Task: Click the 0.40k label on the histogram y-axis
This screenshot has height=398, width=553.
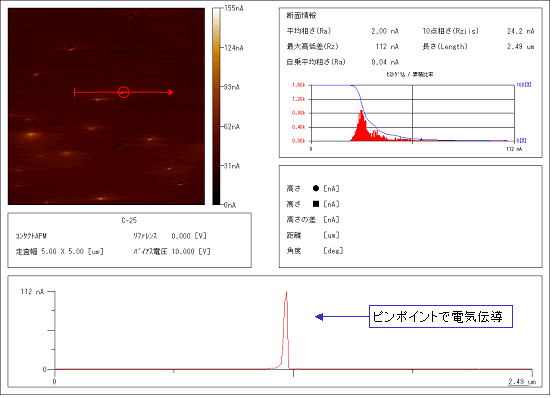Action: click(x=298, y=127)
